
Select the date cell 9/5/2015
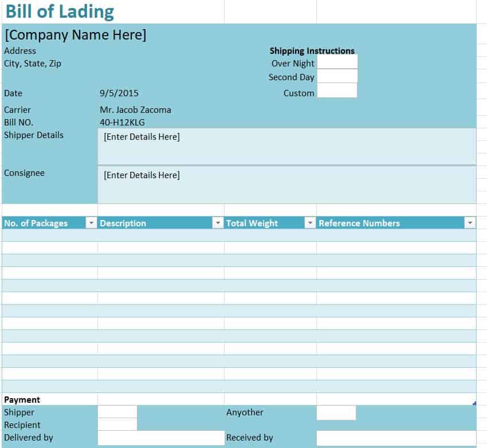[119, 93]
